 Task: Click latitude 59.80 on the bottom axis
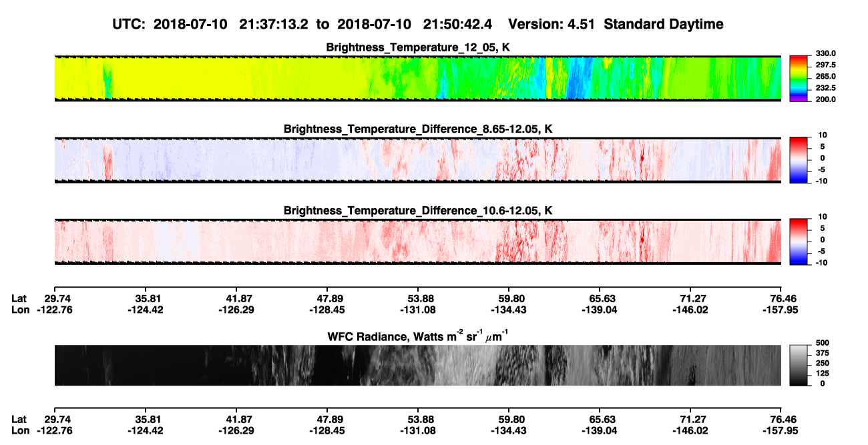(509, 420)
